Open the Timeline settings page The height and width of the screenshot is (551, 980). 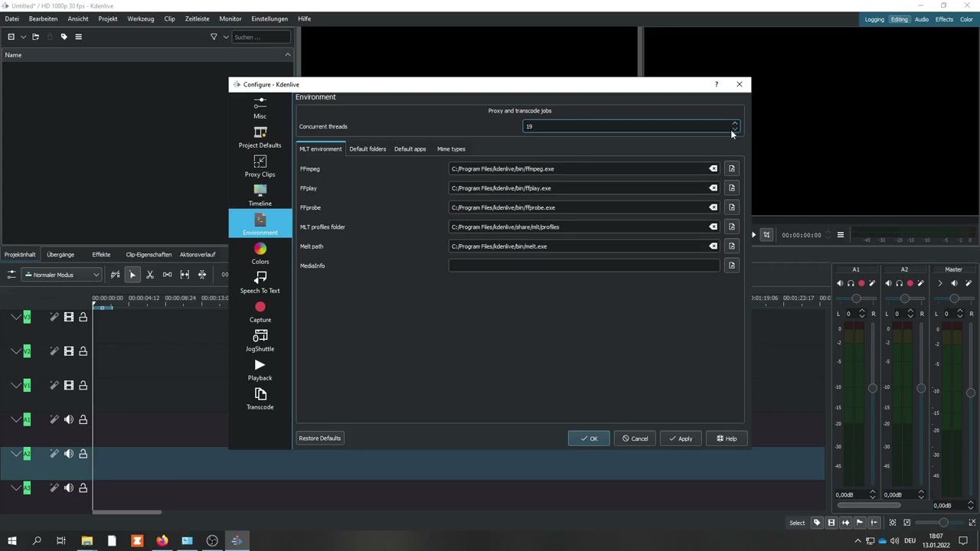click(x=260, y=195)
